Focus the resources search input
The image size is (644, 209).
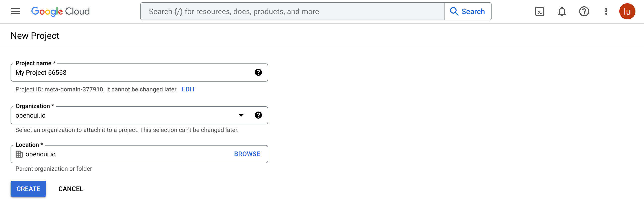(292, 11)
